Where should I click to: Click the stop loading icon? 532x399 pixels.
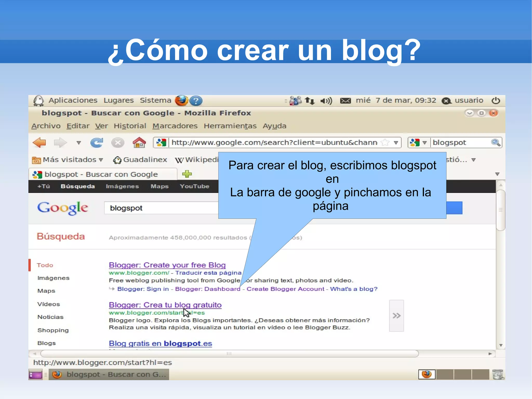pos(118,143)
